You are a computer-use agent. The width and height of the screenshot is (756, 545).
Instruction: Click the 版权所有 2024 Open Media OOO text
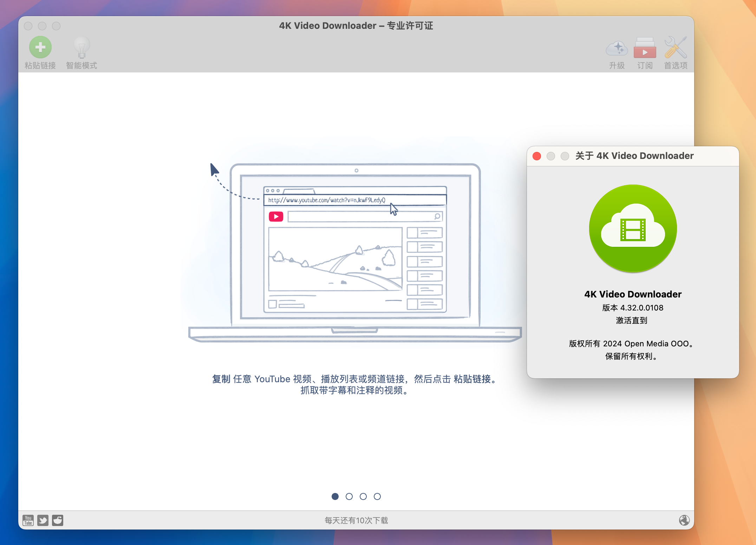pyautogui.click(x=632, y=344)
